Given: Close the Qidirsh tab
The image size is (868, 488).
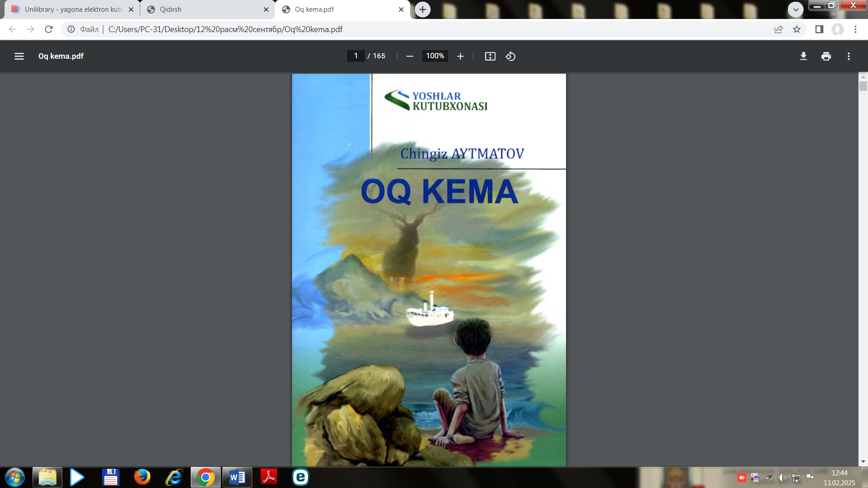Looking at the screenshot, I should (266, 9).
